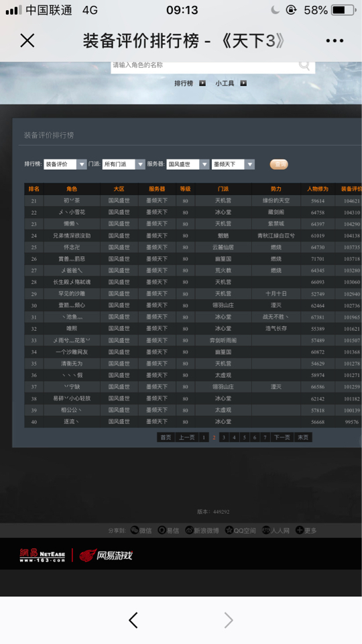Go back with the browser back arrow
Image resolution: width=362 pixels, height=644 pixels.
tap(133, 620)
